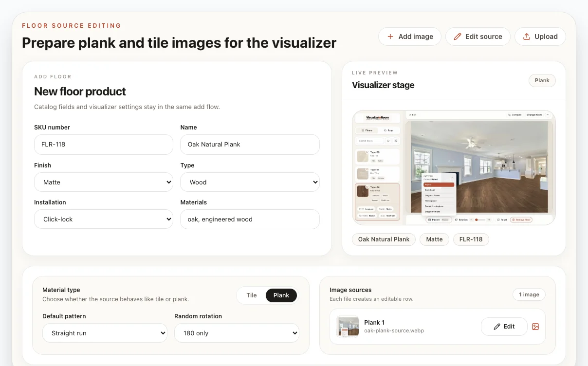Click the SKU number label
The width and height of the screenshot is (588, 366).
point(52,128)
